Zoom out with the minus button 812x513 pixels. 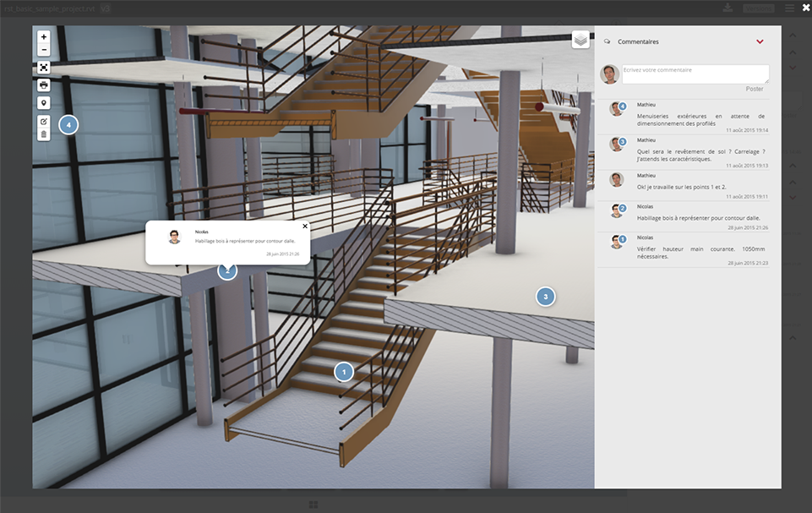click(44, 50)
